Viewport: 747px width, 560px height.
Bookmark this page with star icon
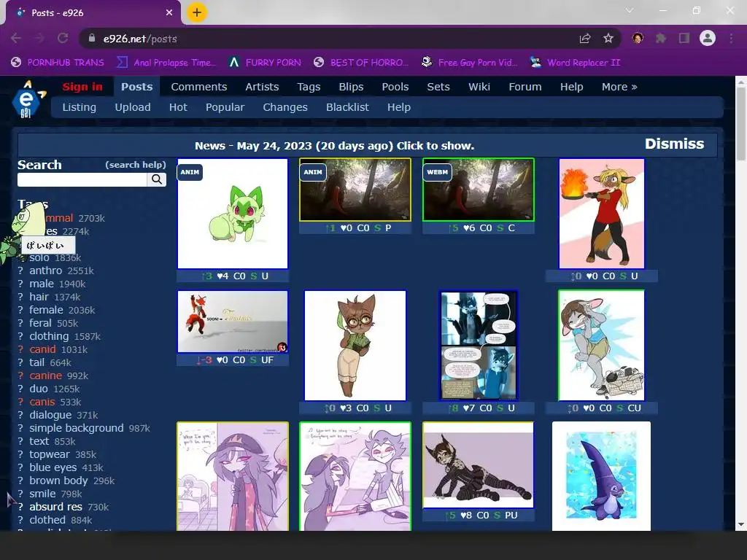point(608,39)
